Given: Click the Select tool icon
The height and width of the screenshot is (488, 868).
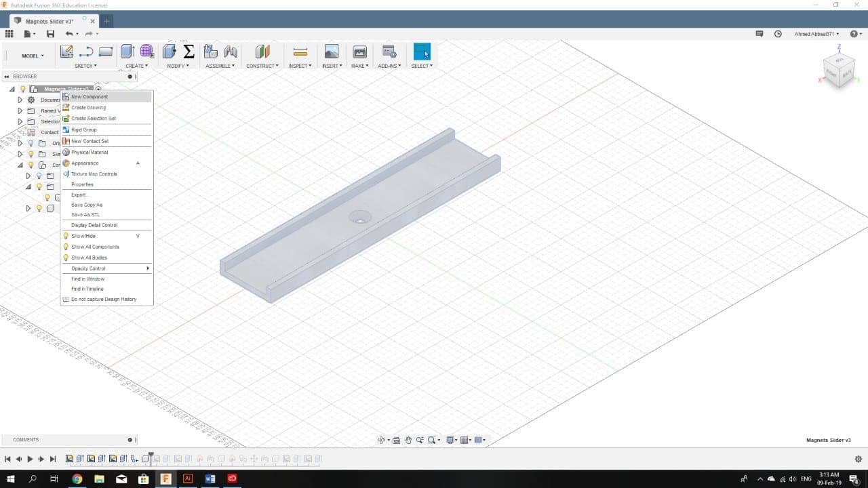Looking at the screenshot, I should (422, 52).
